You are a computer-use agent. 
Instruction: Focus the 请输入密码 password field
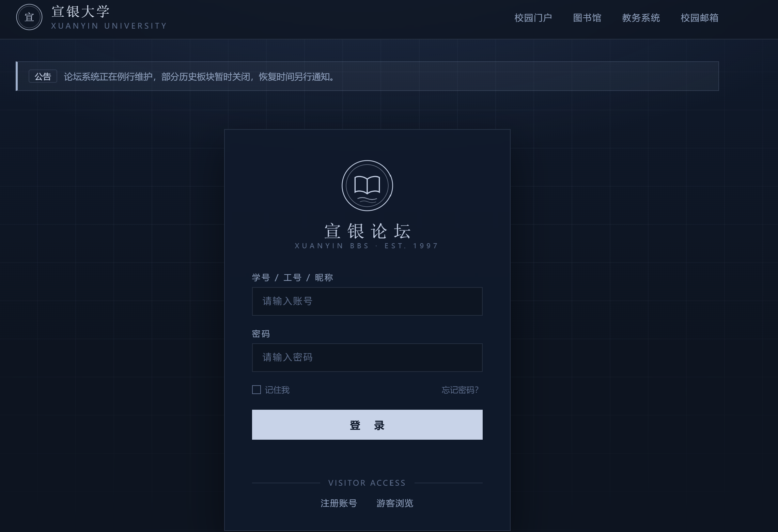(367, 358)
